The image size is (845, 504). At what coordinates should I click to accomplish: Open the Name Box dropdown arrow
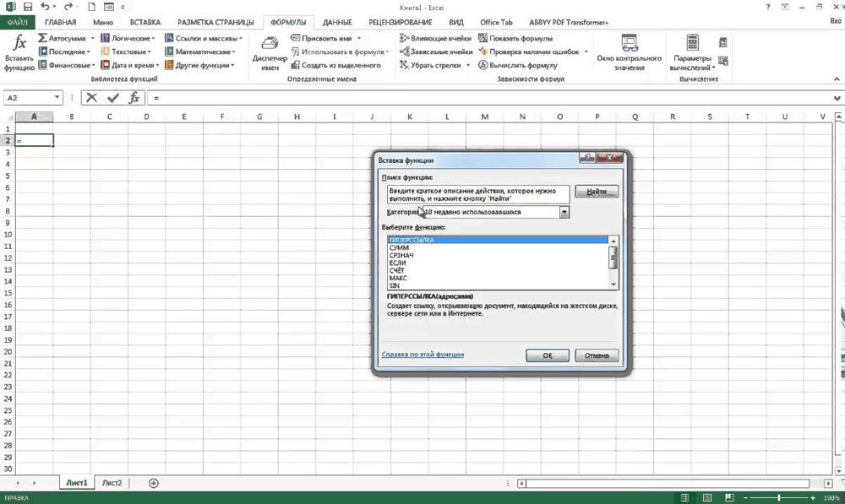(x=57, y=98)
